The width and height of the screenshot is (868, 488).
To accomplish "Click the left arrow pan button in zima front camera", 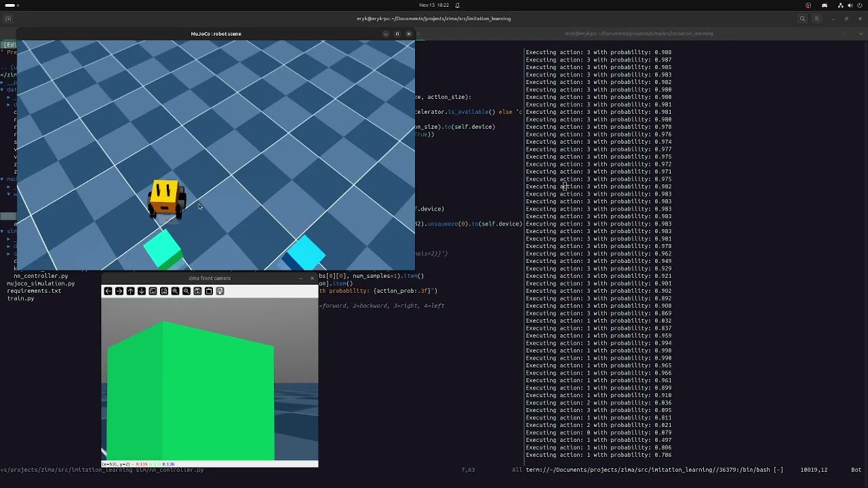I will [x=108, y=291].
